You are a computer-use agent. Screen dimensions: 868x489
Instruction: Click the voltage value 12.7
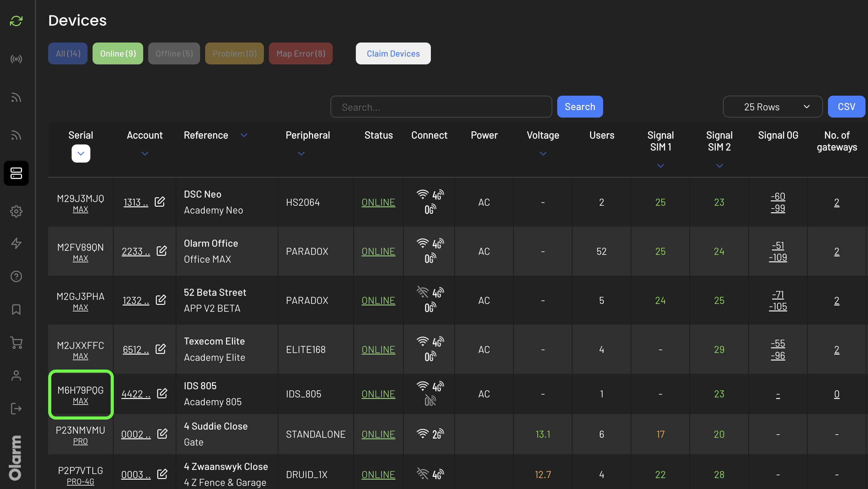point(543,475)
